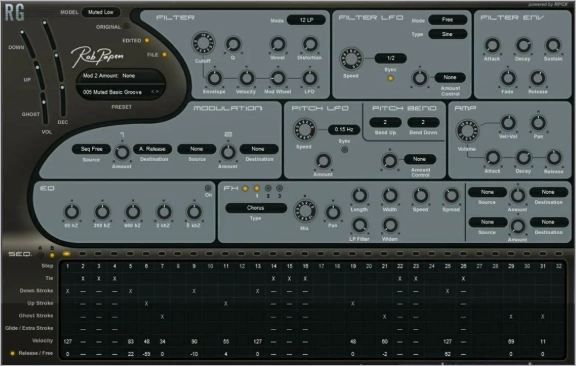
Task: Click the Pitch LFO Speed knob
Action: coord(304,129)
